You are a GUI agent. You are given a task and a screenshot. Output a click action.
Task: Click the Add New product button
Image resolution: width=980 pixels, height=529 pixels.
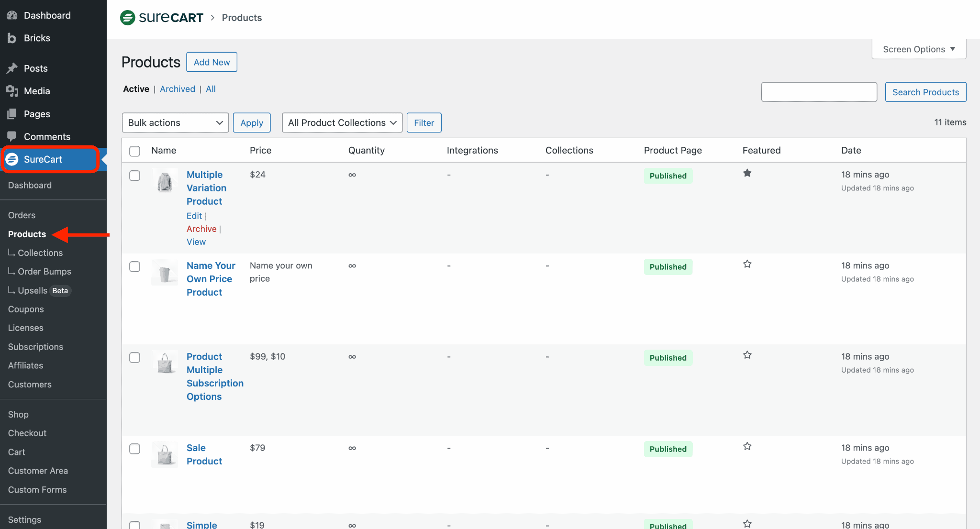(212, 62)
